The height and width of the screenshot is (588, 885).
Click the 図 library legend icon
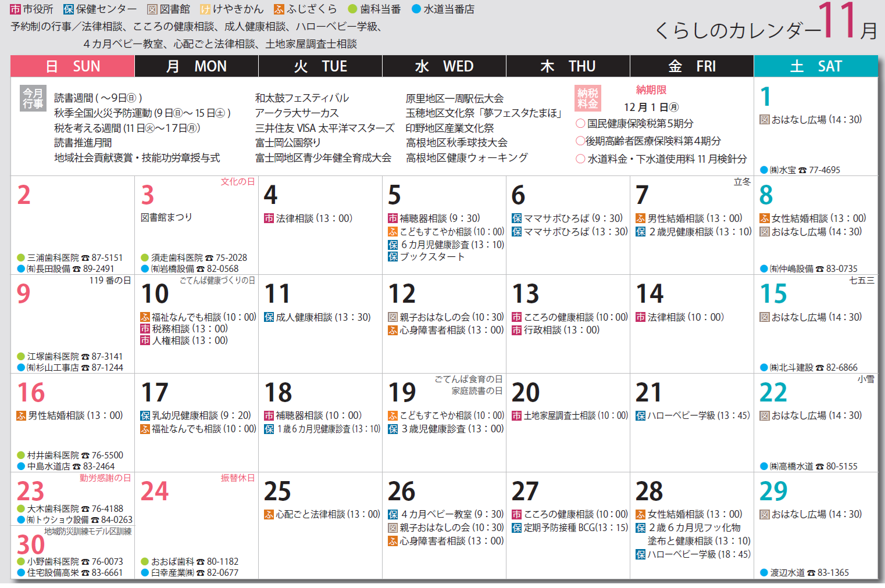[152, 9]
